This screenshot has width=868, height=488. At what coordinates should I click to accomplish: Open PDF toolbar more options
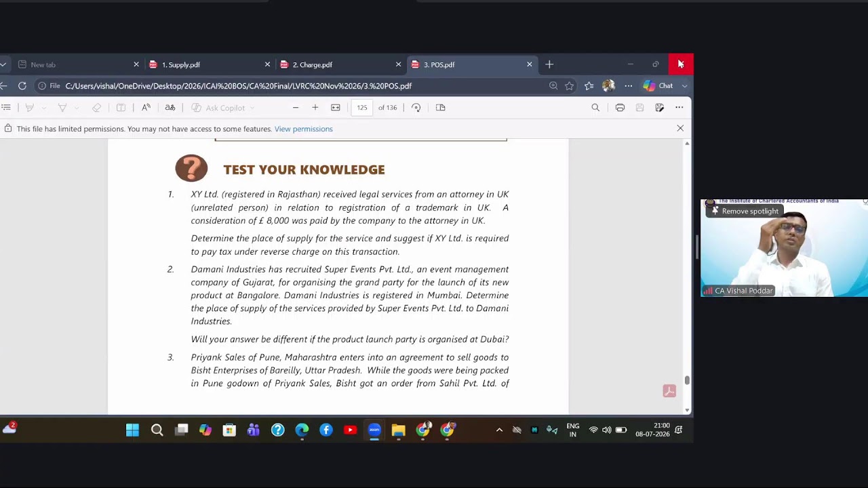(x=679, y=108)
